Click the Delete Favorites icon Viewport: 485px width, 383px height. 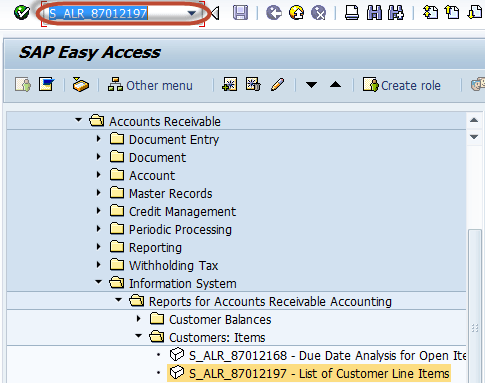(253, 85)
